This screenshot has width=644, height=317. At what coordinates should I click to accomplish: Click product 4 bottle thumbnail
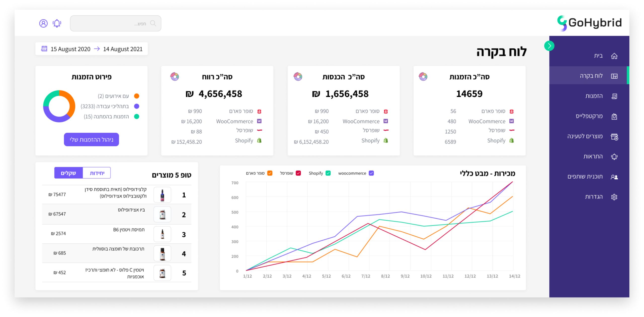coord(162,253)
